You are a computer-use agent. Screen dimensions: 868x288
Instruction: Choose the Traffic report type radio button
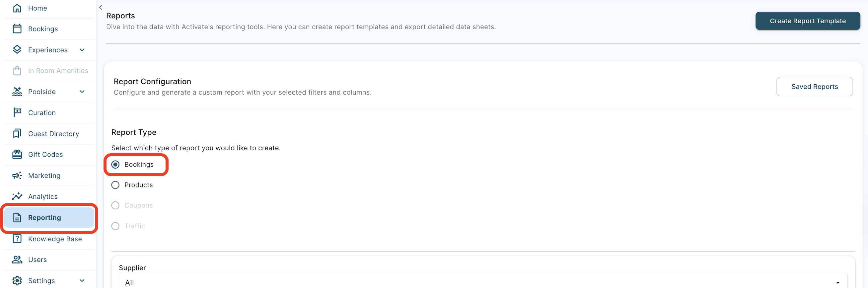(115, 226)
